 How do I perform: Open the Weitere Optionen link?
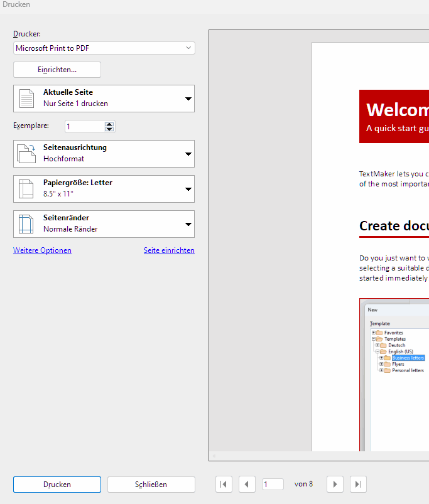(42, 250)
